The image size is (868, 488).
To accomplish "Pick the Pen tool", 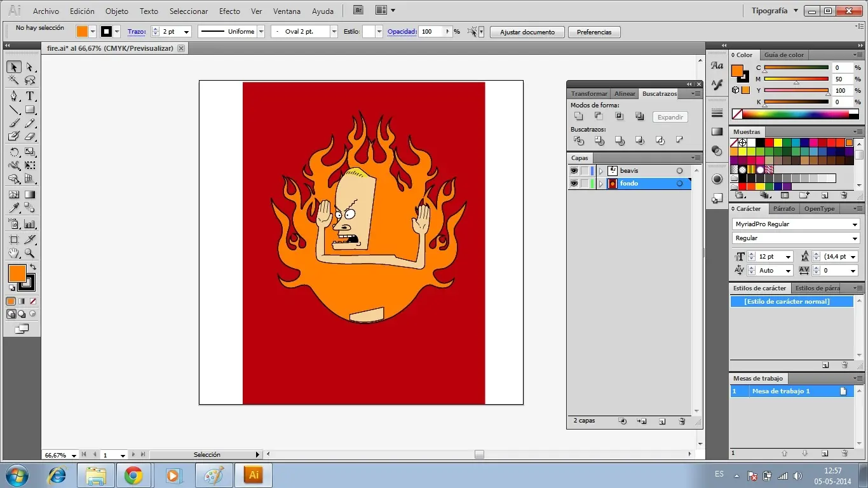I will [13, 96].
